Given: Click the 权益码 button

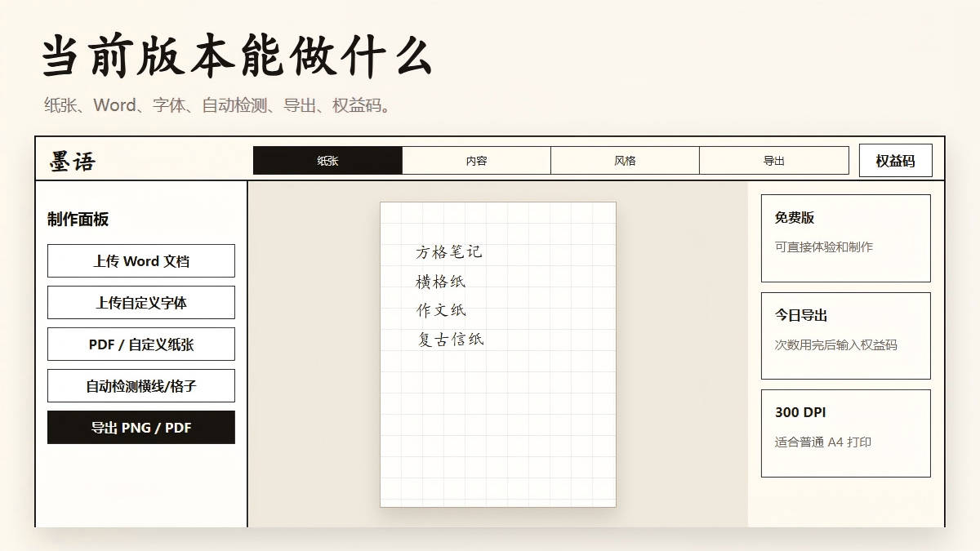Looking at the screenshot, I should (x=895, y=161).
